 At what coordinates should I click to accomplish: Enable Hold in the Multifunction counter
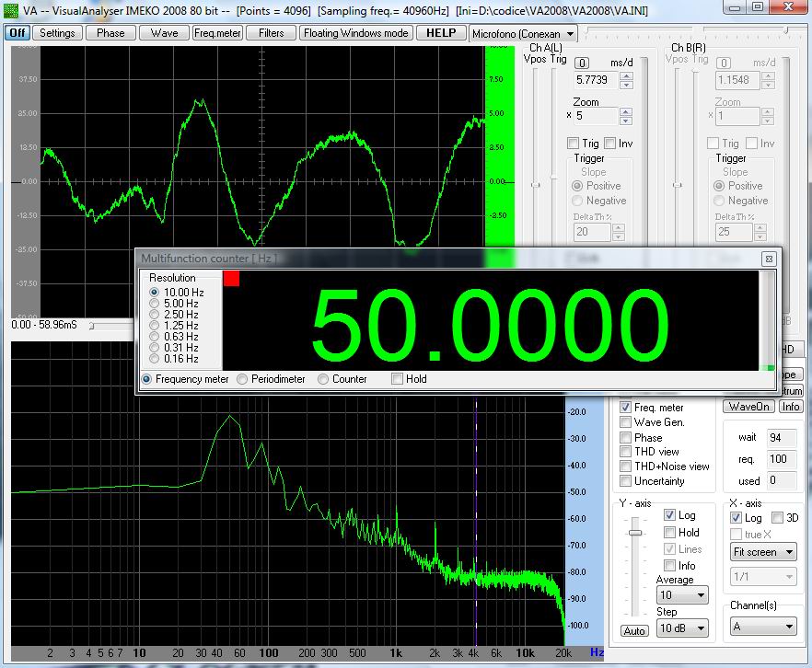click(395, 379)
